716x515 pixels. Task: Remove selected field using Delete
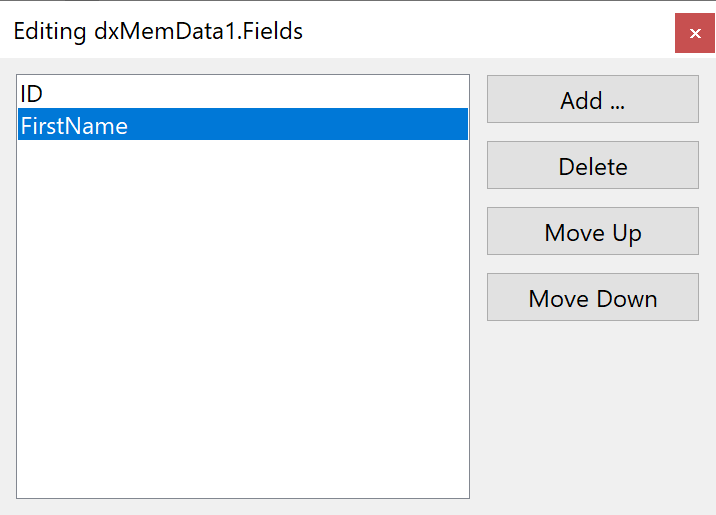point(592,166)
